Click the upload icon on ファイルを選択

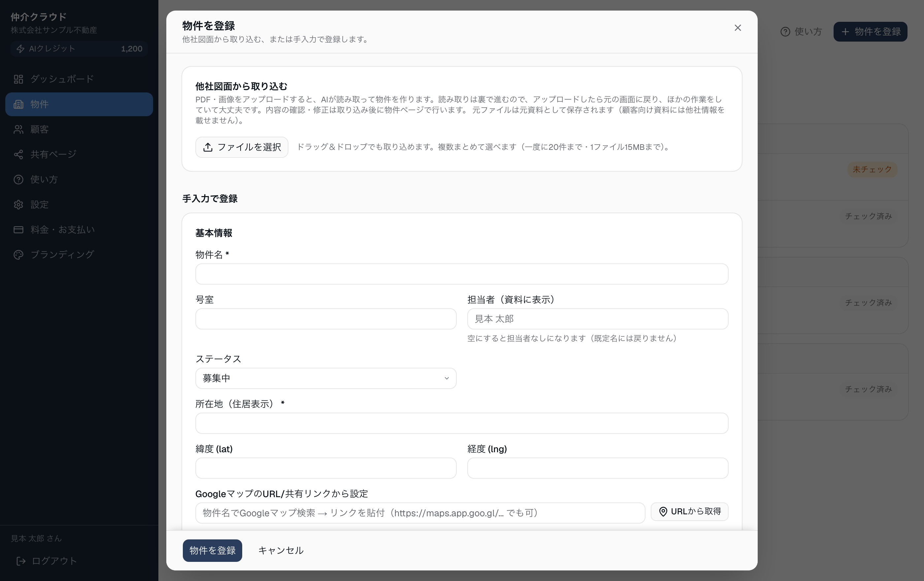208,147
